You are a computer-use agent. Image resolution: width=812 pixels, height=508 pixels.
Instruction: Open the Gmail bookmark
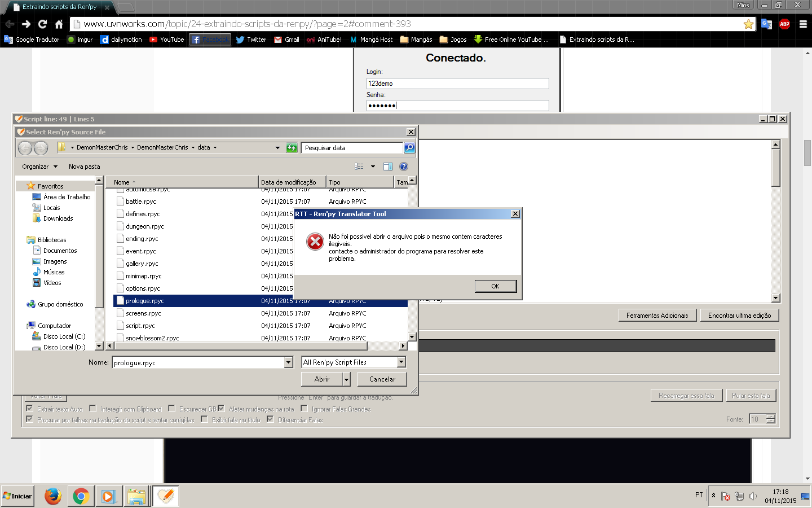286,40
